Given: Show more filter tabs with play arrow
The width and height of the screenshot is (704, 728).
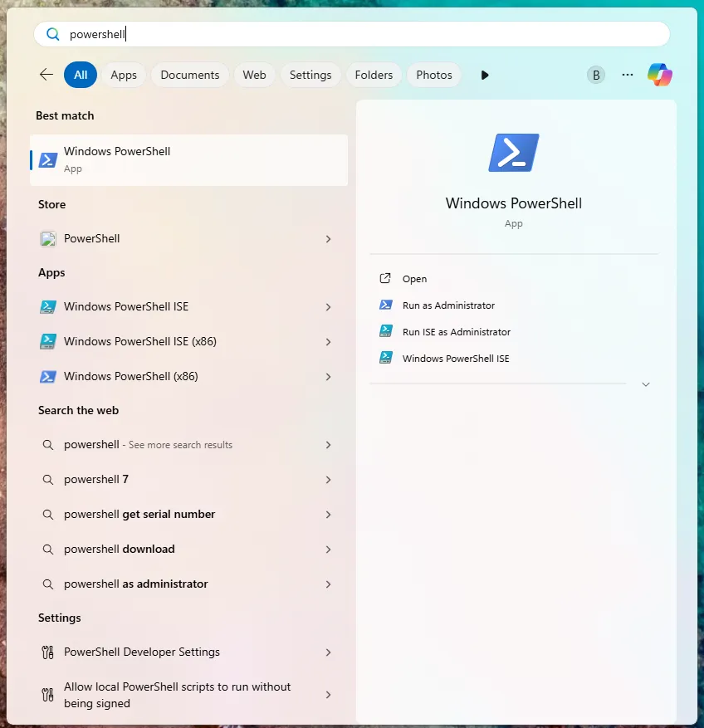Looking at the screenshot, I should [x=484, y=76].
